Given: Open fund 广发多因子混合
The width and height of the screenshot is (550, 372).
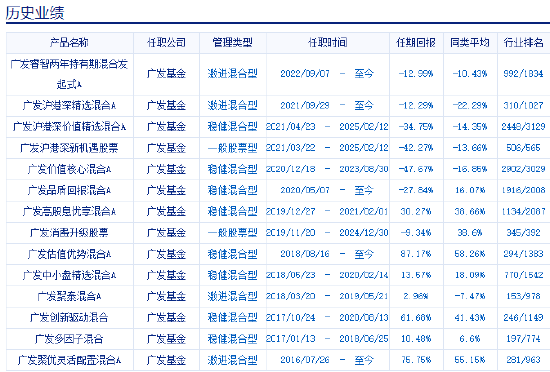Looking at the screenshot, I should (x=69, y=339).
